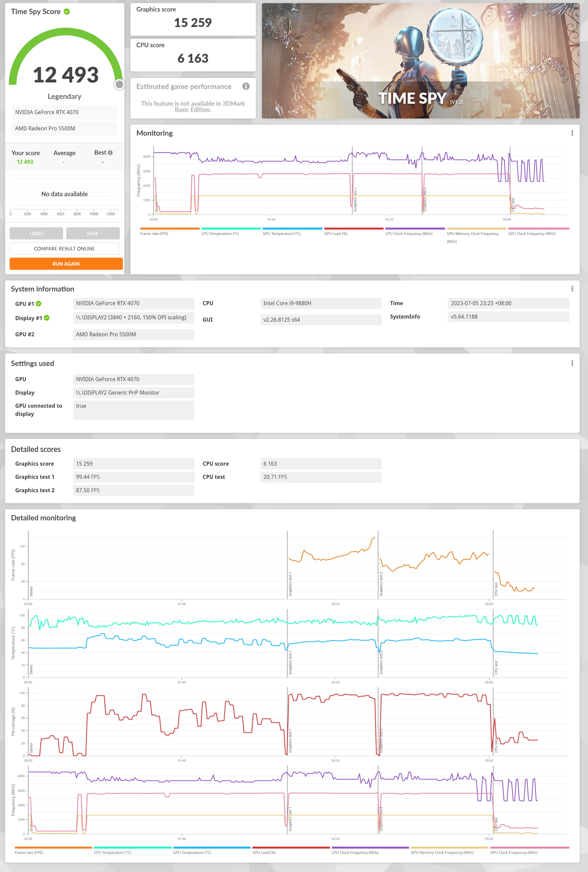Click Graphics test 1 value 99.44 FPS
Image resolution: width=588 pixels, height=872 pixels.
(134, 477)
